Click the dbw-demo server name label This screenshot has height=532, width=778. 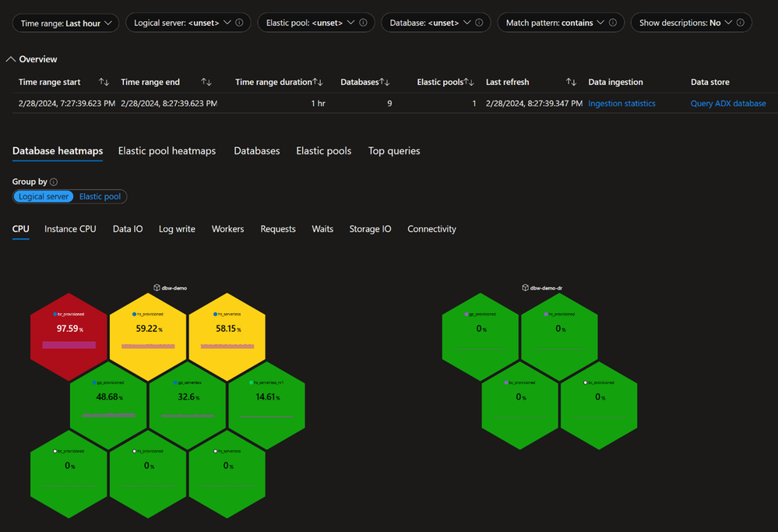coord(174,288)
